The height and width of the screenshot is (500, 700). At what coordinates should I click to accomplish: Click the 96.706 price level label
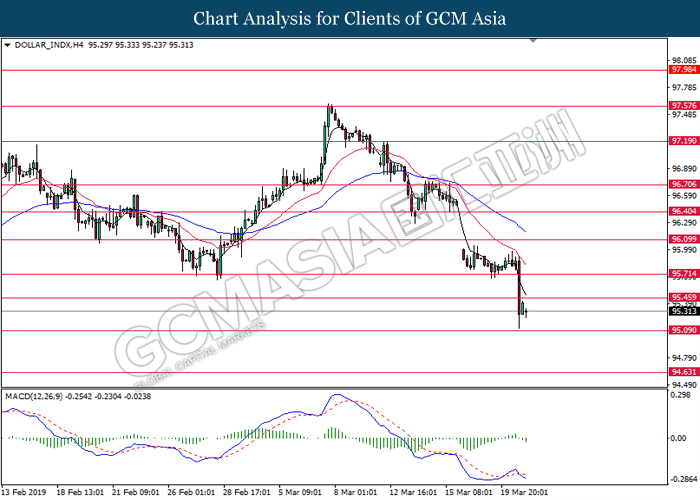point(683,184)
